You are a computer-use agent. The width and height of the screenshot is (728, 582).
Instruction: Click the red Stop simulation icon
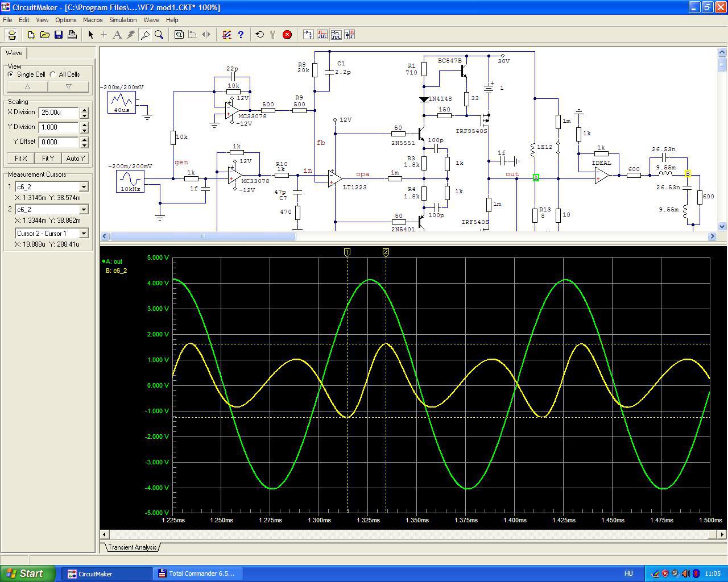(287, 35)
